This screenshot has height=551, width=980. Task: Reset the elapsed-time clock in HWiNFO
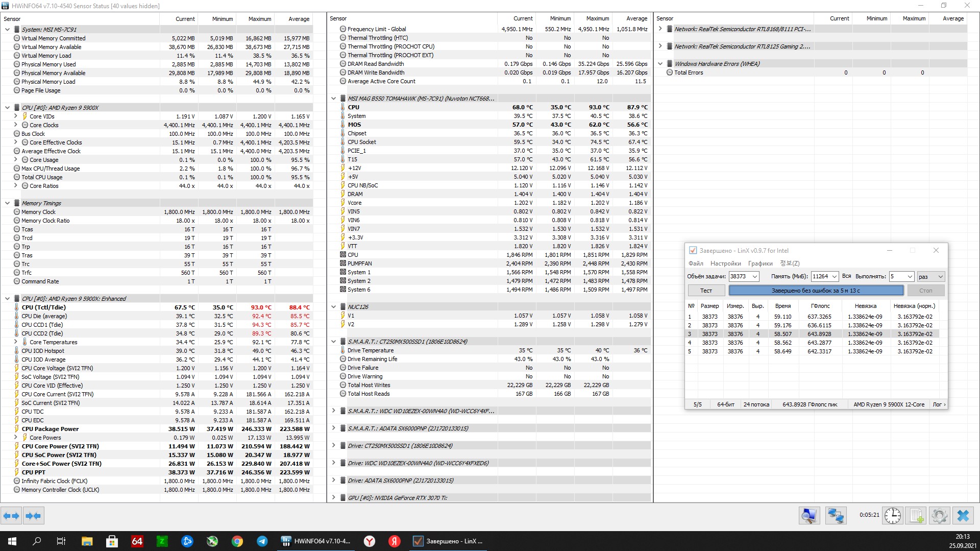coord(892,516)
